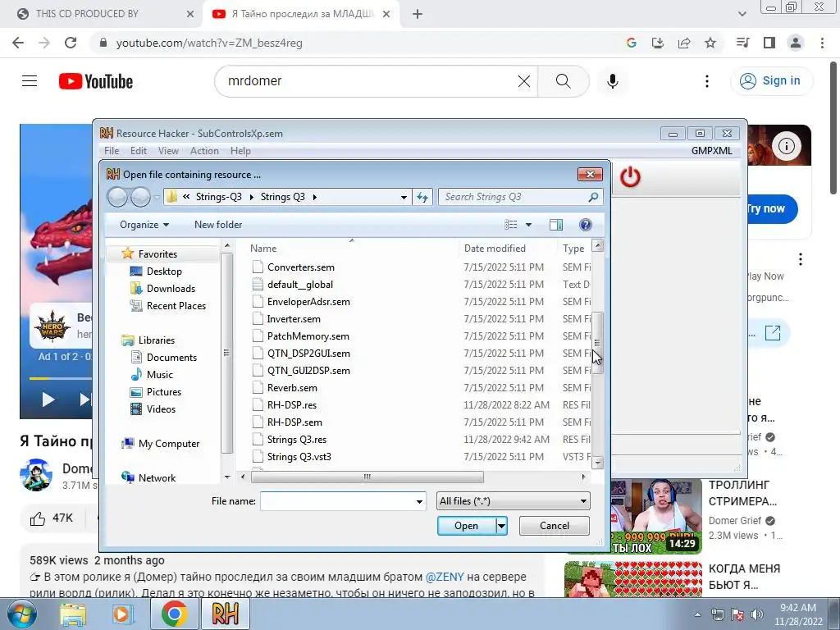Open the All files type filter dropdown
The width and height of the screenshot is (840, 630).
(x=583, y=501)
